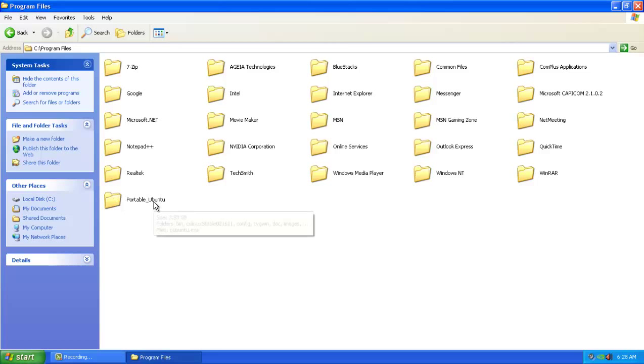The height and width of the screenshot is (364, 644).
Task: Open the Tools menu
Action: [88, 17]
